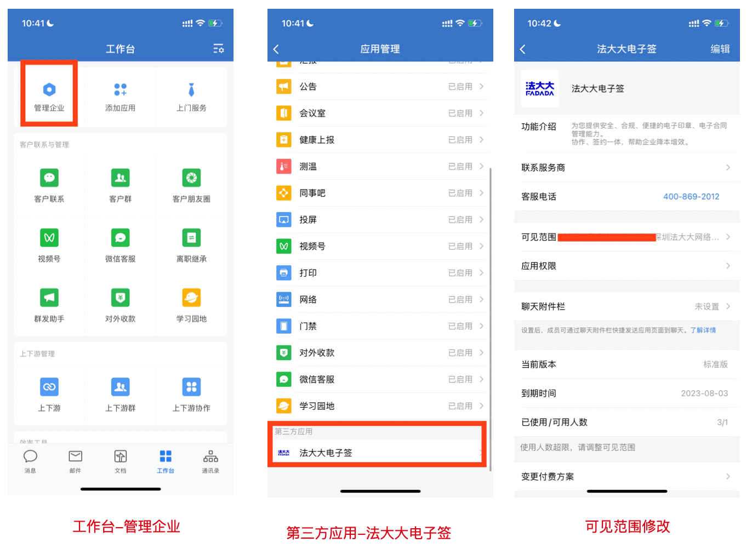Open 可见范围 setting chevron
Viewport: 752px width, 560px height.
[x=728, y=237]
